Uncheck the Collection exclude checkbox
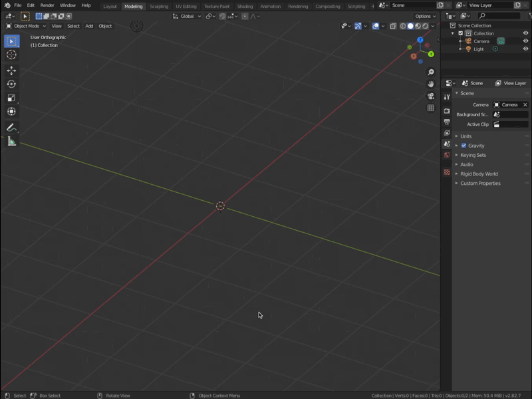532x399 pixels. [460, 33]
